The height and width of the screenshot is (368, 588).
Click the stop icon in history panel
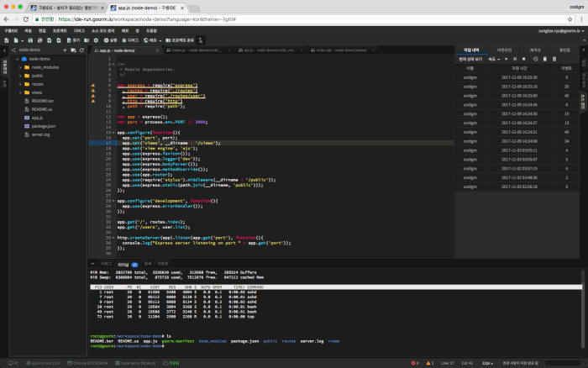pyautogui.click(x=524, y=60)
